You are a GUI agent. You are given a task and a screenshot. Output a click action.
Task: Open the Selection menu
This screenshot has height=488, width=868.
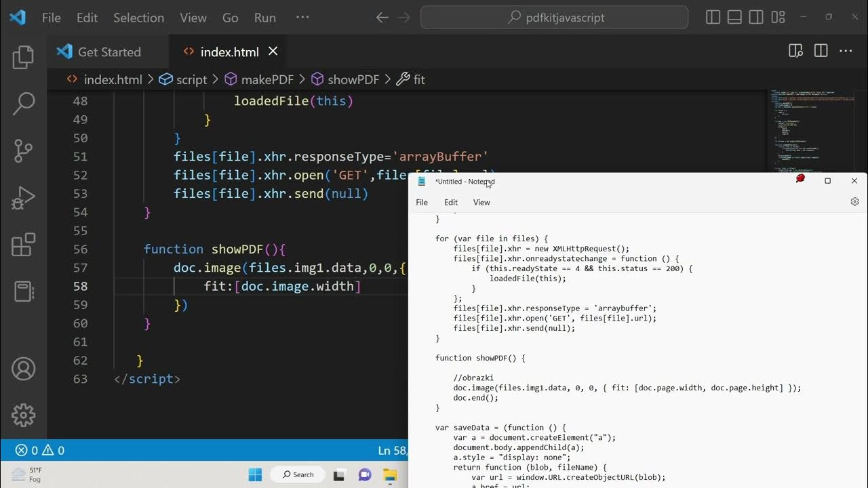click(x=138, y=18)
